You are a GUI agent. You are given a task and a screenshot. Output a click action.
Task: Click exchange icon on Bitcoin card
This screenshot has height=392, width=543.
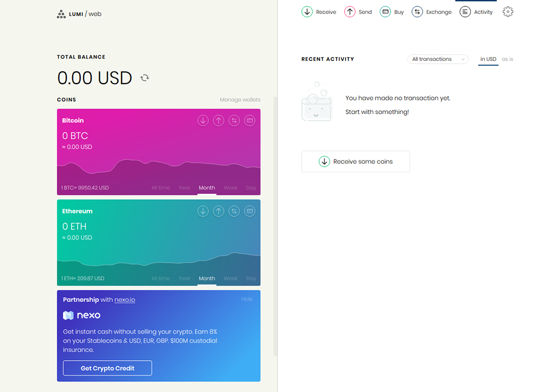234,120
